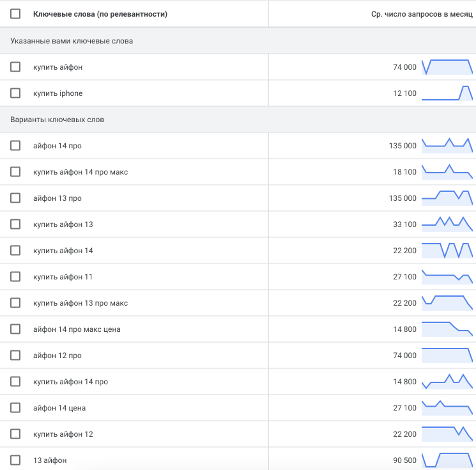Tick the select-all checkbox in the header
The width and height of the screenshot is (476, 470).
[x=15, y=14]
